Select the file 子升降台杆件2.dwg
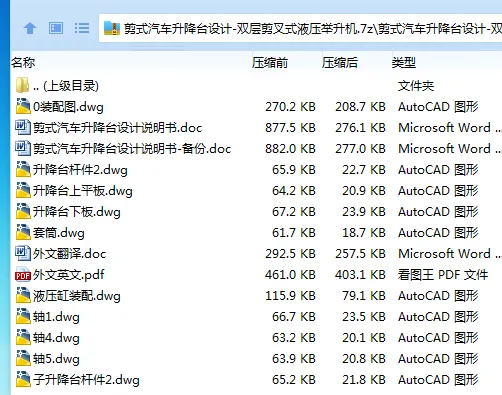 [86, 380]
